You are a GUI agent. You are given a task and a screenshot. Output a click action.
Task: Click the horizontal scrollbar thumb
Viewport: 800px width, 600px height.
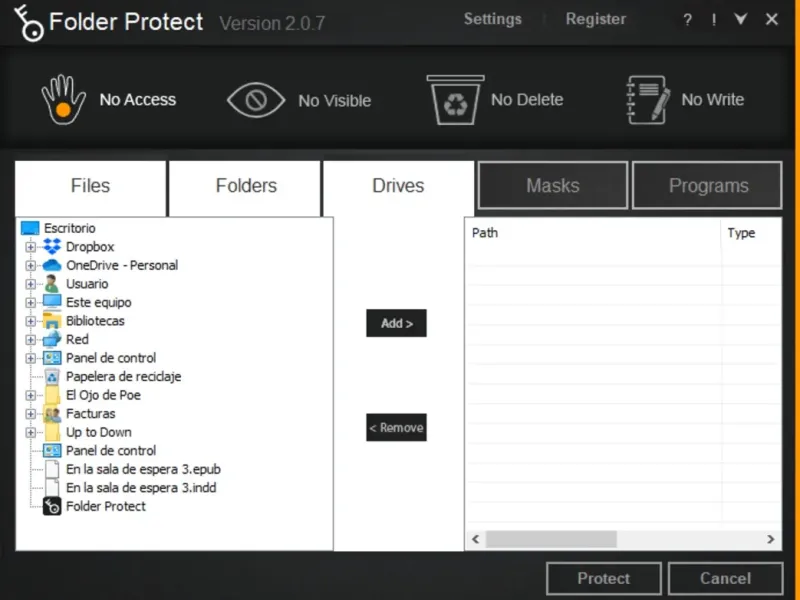551,539
